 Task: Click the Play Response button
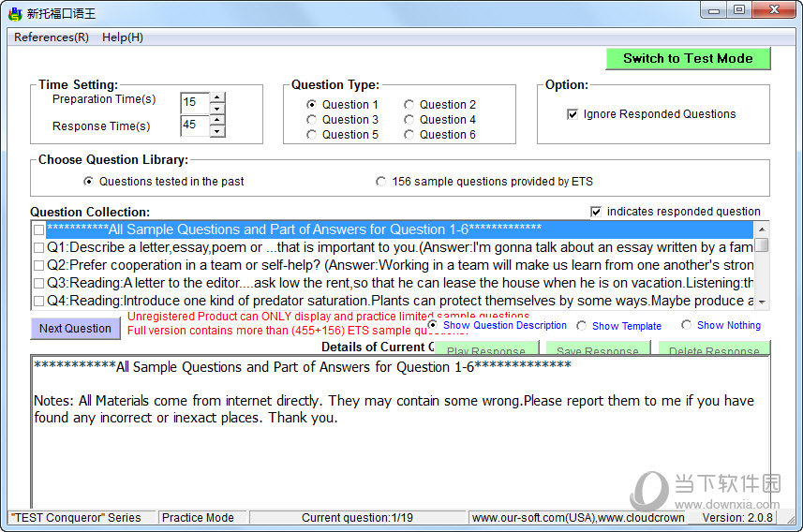coord(486,348)
